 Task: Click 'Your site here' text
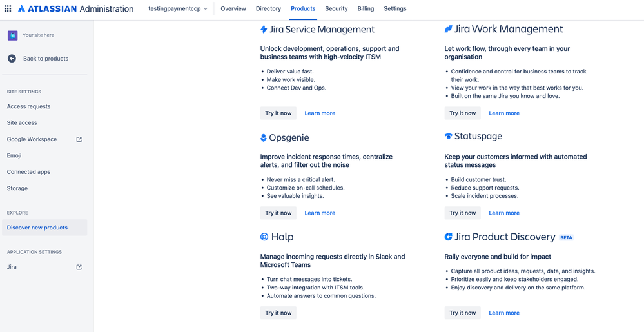coord(38,35)
